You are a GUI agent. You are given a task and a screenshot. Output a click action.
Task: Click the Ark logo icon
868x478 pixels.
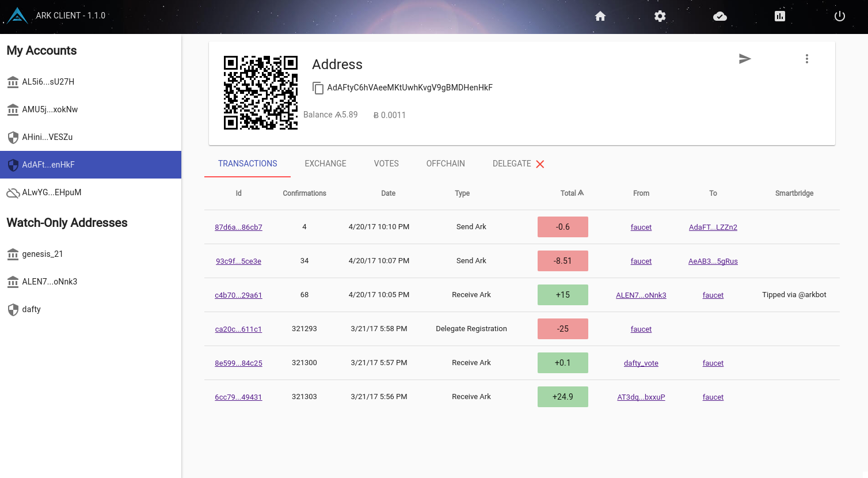click(x=17, y=16)
